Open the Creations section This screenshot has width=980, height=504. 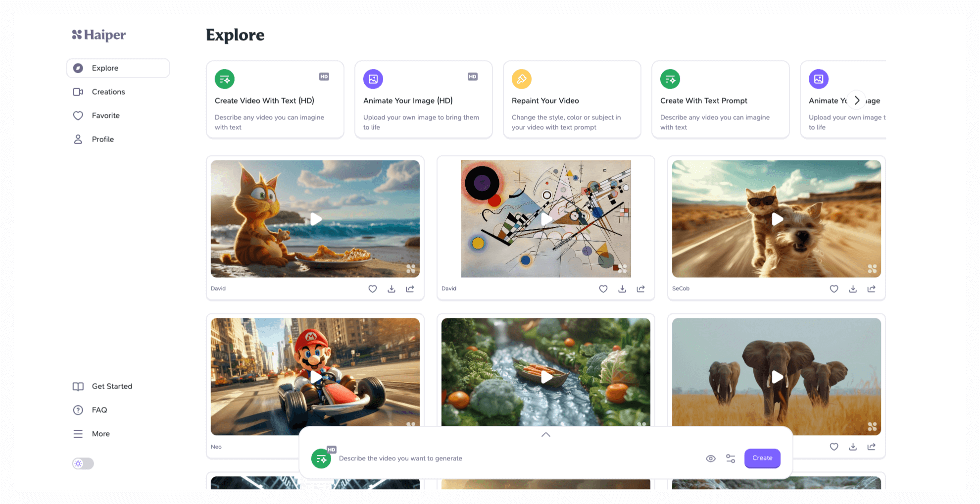click(x=108, y=92)
